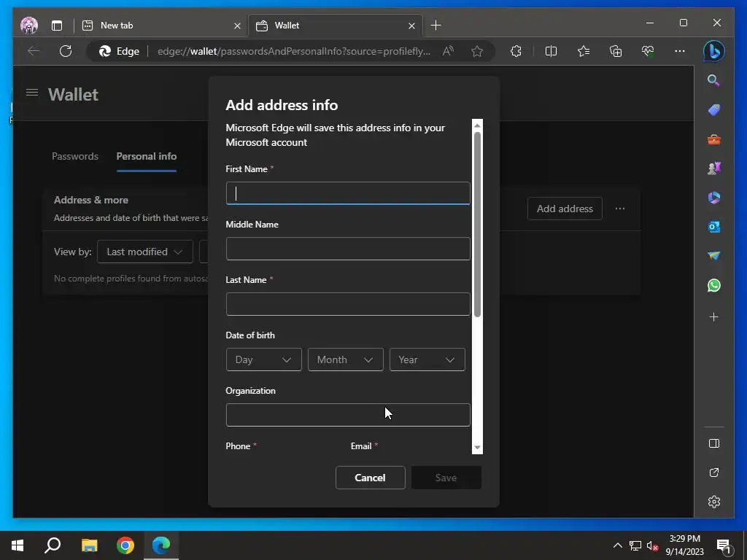Click the dialog scrollbar up arrow
Viewport: 747px width, 560px height.
pos(477,125)
